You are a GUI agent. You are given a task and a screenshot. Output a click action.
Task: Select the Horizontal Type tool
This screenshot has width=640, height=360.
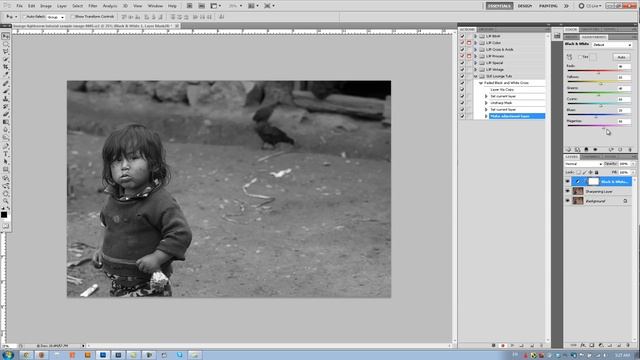click(5, 154)
